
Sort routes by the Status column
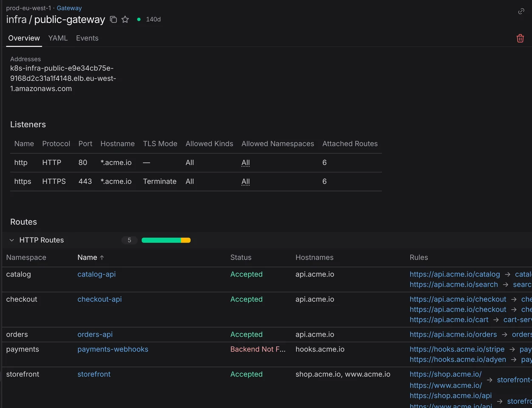241,258
